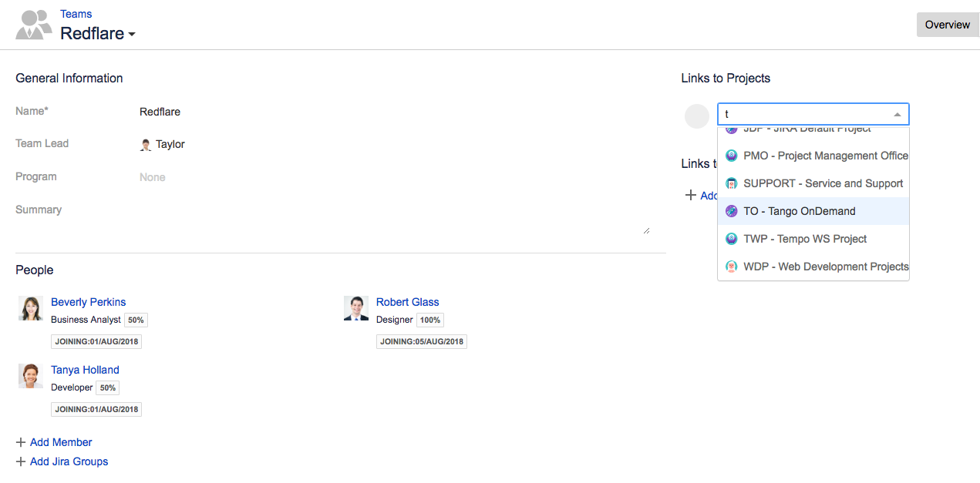
Task: Click Add Jira Groups link
Action: [x=69, y=461]
